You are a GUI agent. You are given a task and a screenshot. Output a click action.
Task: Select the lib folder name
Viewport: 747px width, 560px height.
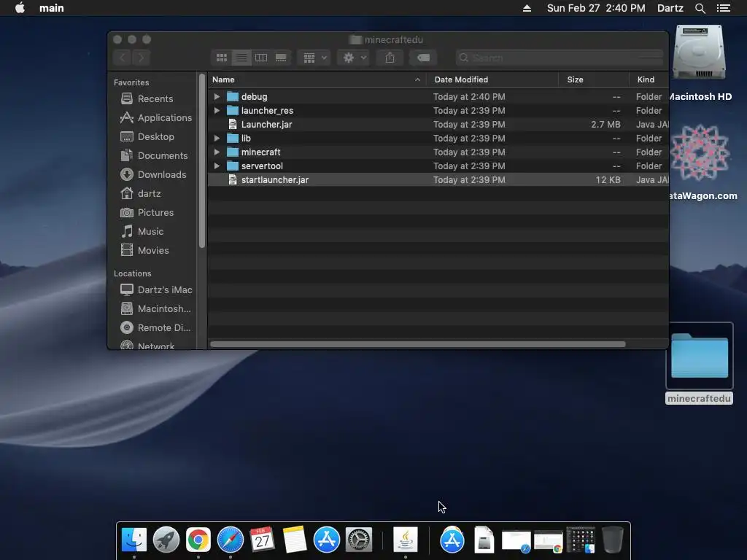[x=246, y=138]
